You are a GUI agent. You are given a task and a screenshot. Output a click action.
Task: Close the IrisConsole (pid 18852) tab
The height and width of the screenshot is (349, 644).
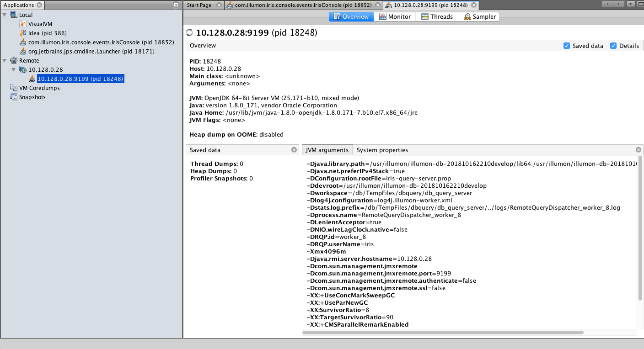click(x=377, y=5)
